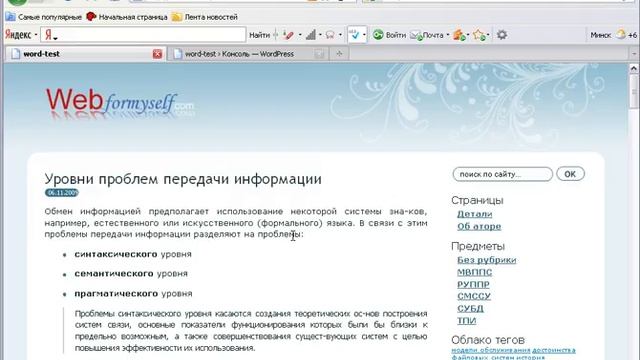Open the Лента новостей bookmarks folder
Viewport: 640px width, 360px height.
tap(204, 17)
